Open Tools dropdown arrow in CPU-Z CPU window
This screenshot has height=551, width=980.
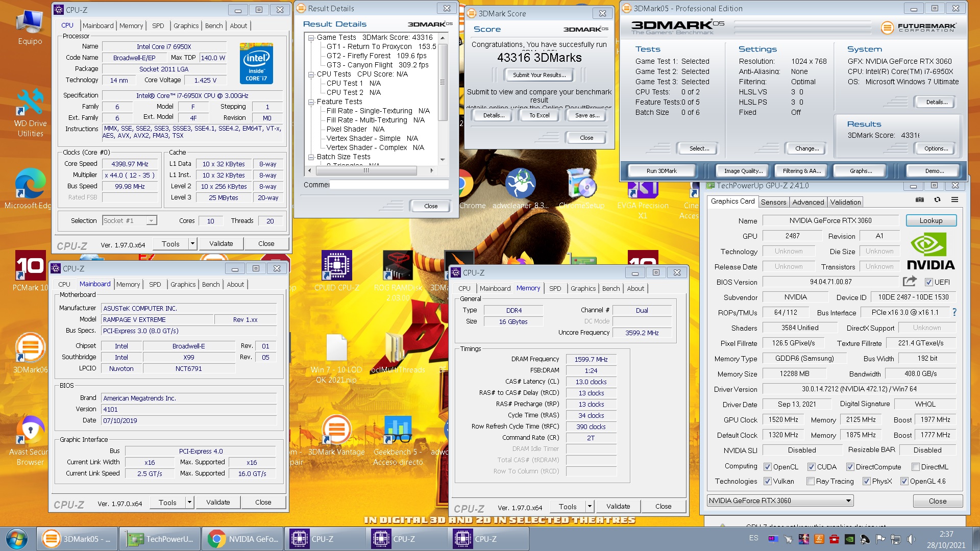pyautogui.click(x=192, y=244)
